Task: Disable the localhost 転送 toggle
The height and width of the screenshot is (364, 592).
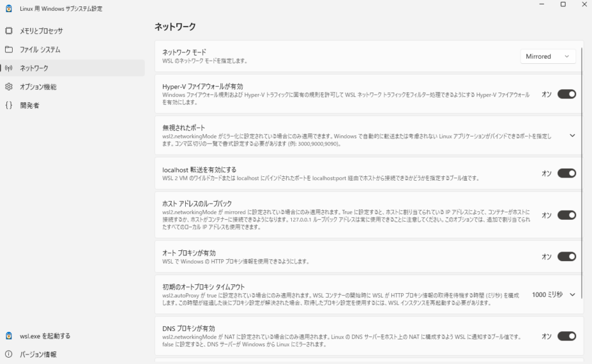Action: pyautogui.click(x=566, y=173)
